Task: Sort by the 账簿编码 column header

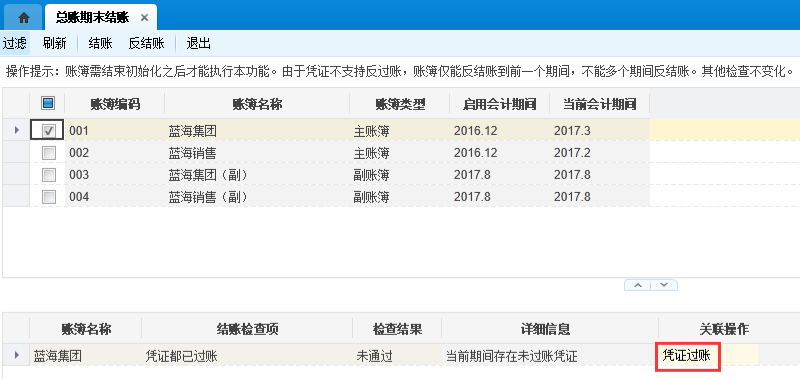Action: pyautogui.click(x=115, y=104)
